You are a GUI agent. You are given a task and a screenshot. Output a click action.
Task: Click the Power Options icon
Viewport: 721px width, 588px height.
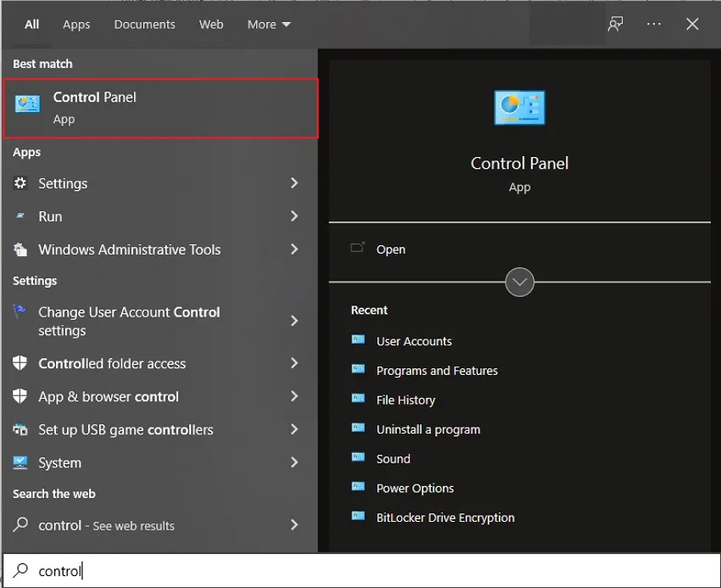click(359, 488)
